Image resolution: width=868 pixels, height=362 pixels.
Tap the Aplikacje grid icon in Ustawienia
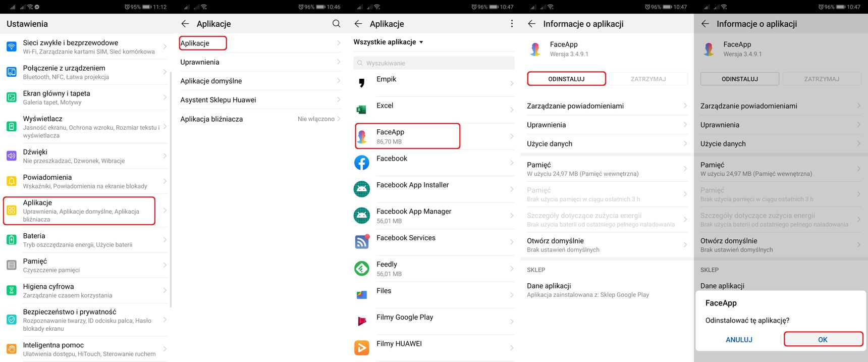click(11, 211)
